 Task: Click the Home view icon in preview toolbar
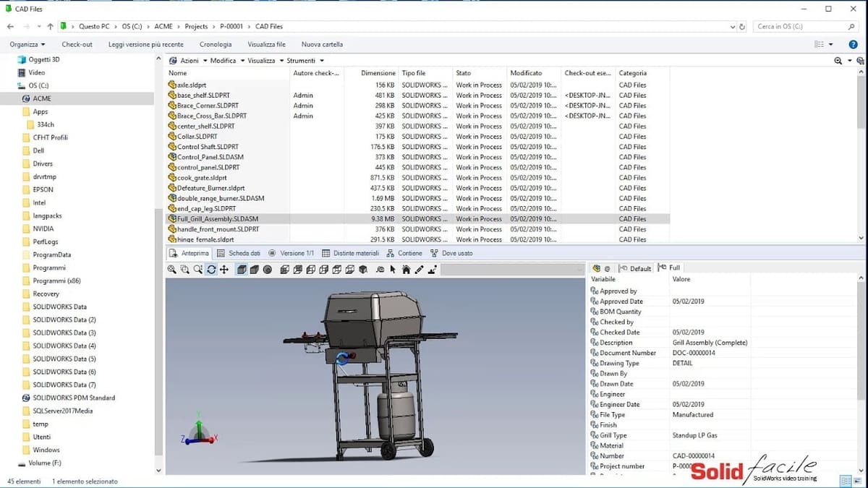[x=406, y=270]
